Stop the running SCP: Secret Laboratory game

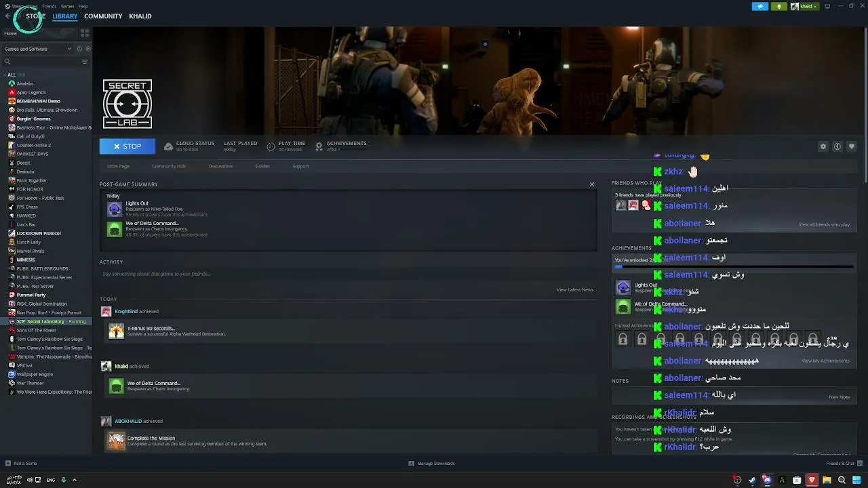pyautogui.click(x=127, y=146)
